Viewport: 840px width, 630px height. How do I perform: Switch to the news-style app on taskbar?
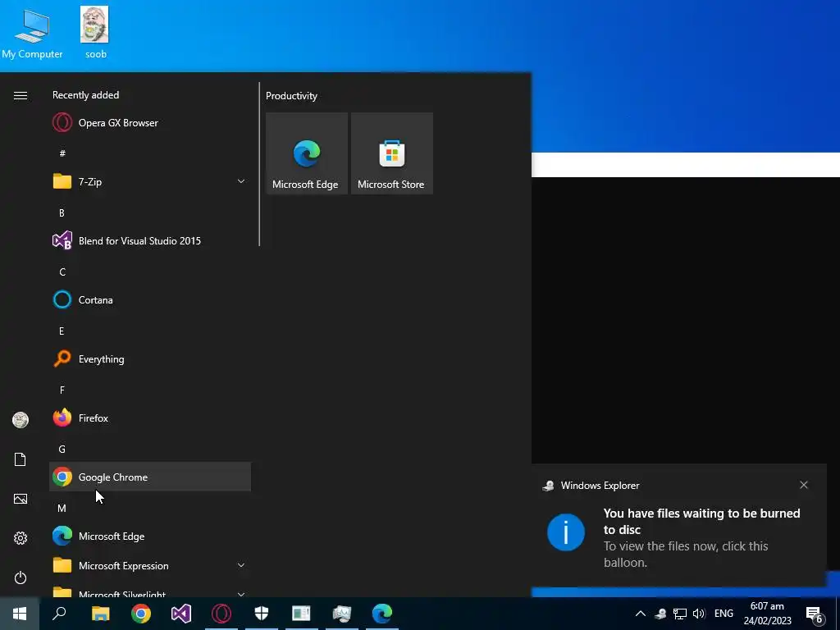[301, 614]
